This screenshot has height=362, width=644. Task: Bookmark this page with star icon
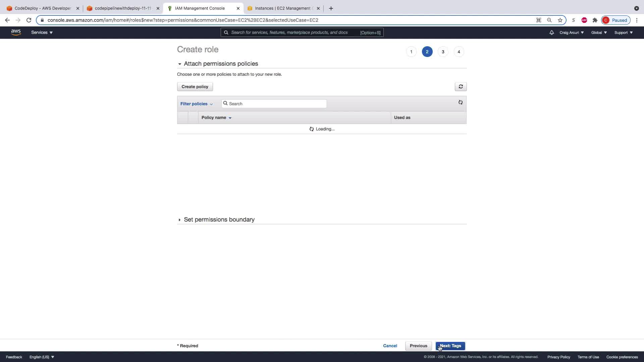coord(560,20)
